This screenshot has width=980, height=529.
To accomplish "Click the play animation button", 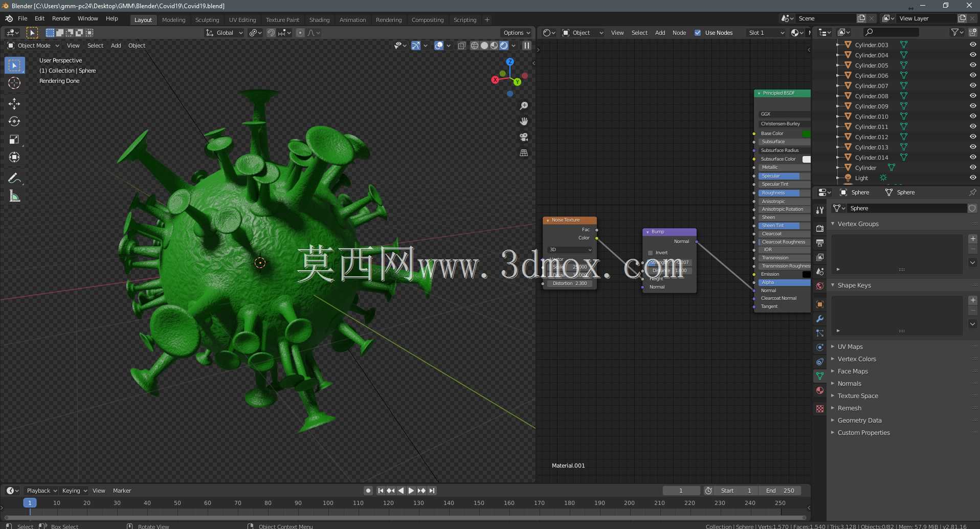I will (x=411, y=491).
